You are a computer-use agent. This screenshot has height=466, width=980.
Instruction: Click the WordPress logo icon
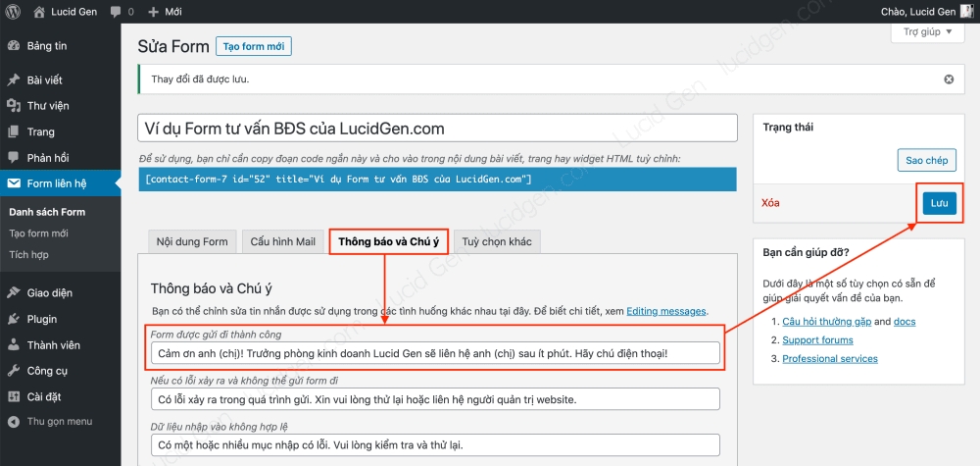12,12
